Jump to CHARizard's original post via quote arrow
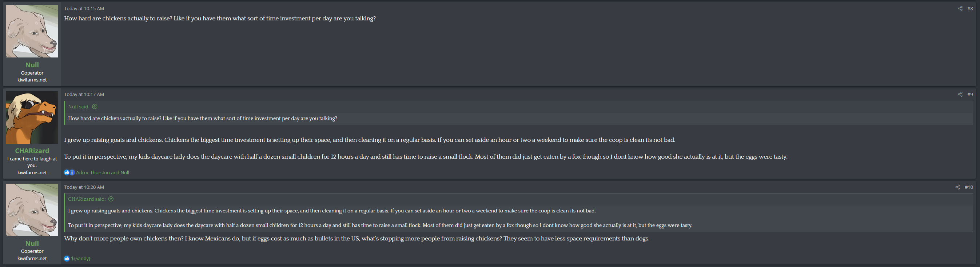The height and width of the screenshot is (267, 980). point(111,199)
